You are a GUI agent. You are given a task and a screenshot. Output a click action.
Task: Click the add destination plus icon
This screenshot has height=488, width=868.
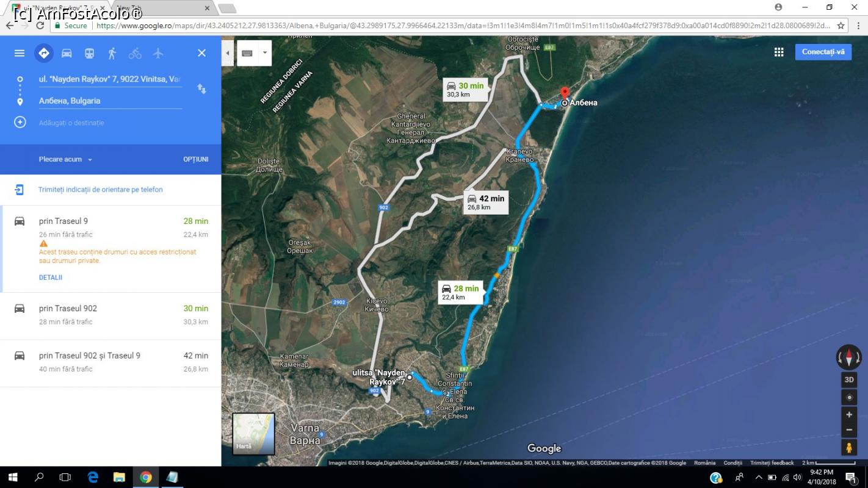click(20, 123)
